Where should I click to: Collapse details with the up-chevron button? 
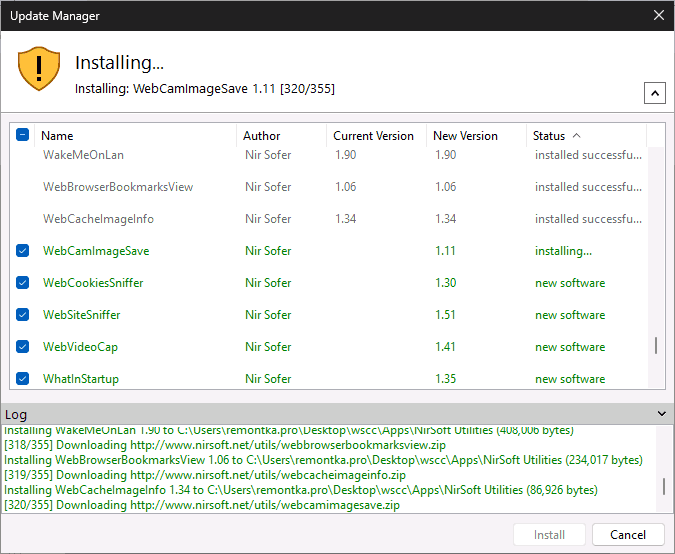[655, 93]
